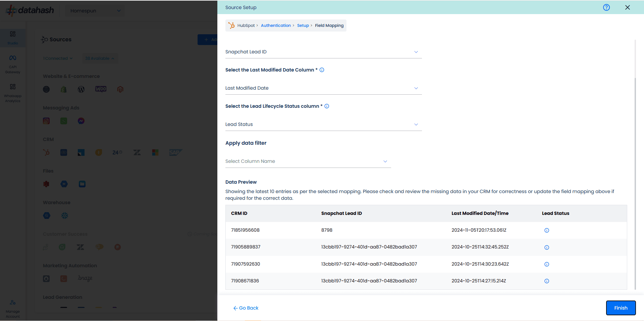Click the HubSpot logo in the breadcrumb

[231, 26]
